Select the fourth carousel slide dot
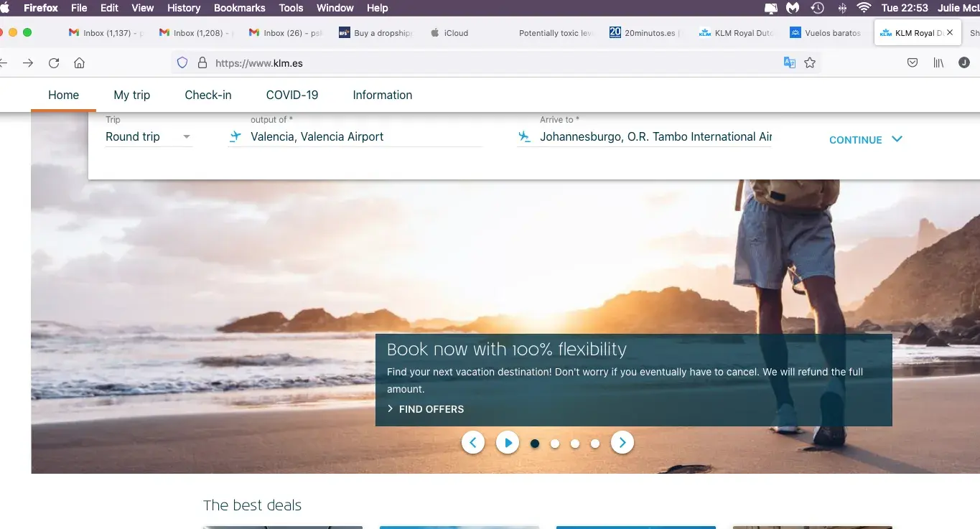The image size is (980, 529). [x=595, y=444]
